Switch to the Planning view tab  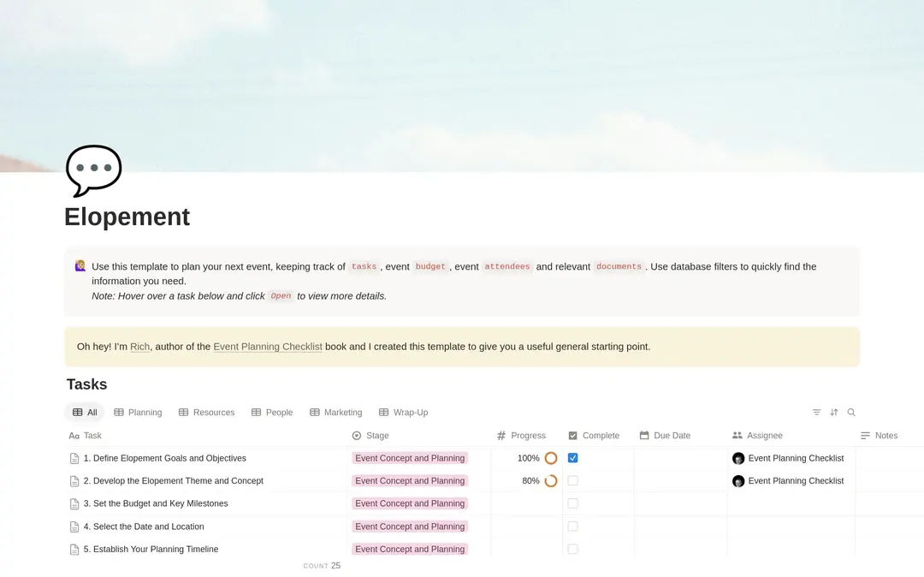click(138, 413)
